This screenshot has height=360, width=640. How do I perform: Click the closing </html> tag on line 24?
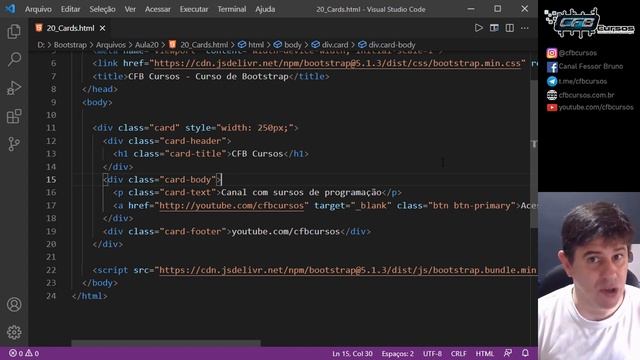point(90,296)
